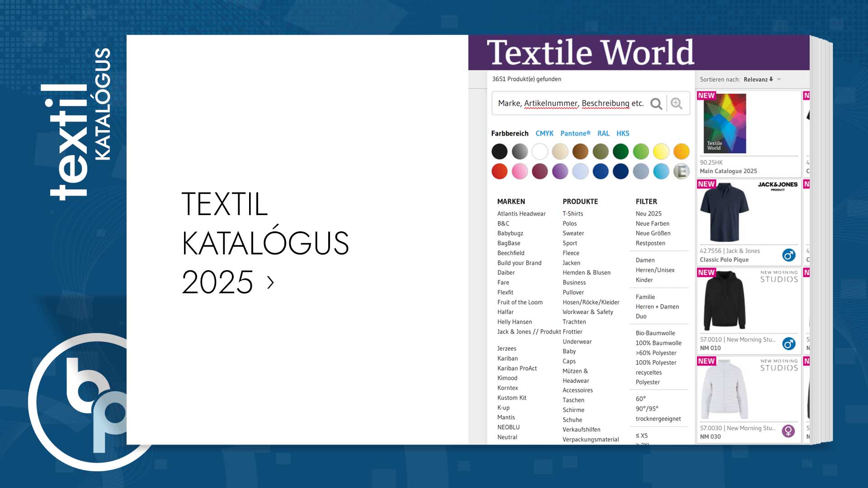868x488 pixels.
Task: Click the TEXTIL KATALÓGUS 2025 heading
Action: click(x=265, y=243)
